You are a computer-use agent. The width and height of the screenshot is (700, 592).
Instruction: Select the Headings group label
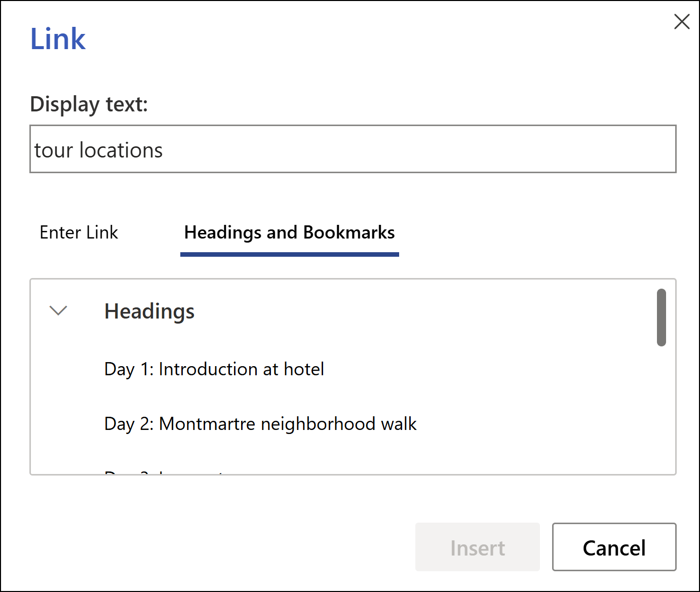149,311
